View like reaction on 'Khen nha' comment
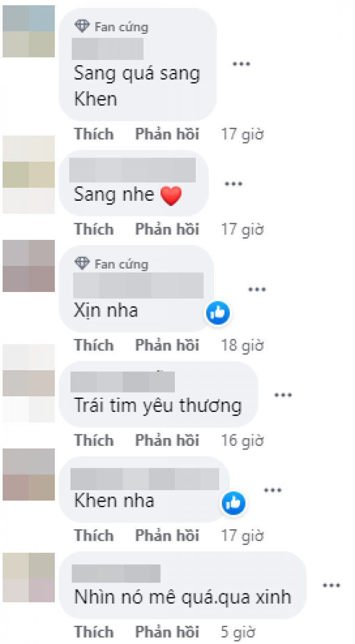 [x=233, y=503]
